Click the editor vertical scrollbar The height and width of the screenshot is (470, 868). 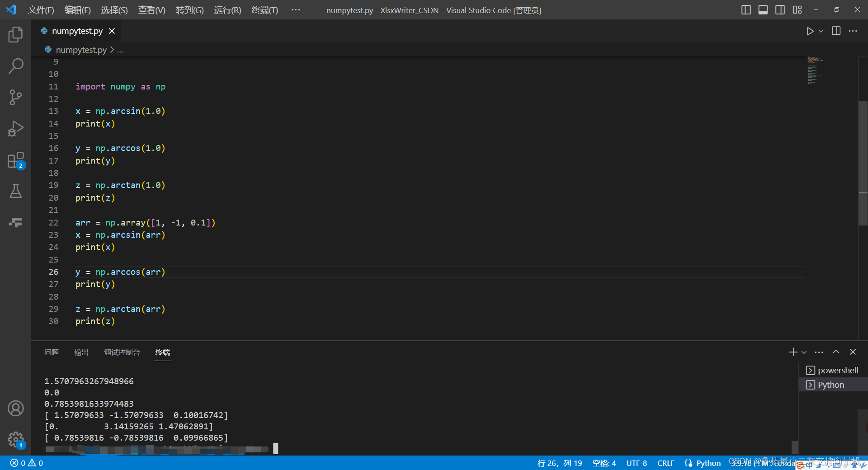(x=863, y=163)
